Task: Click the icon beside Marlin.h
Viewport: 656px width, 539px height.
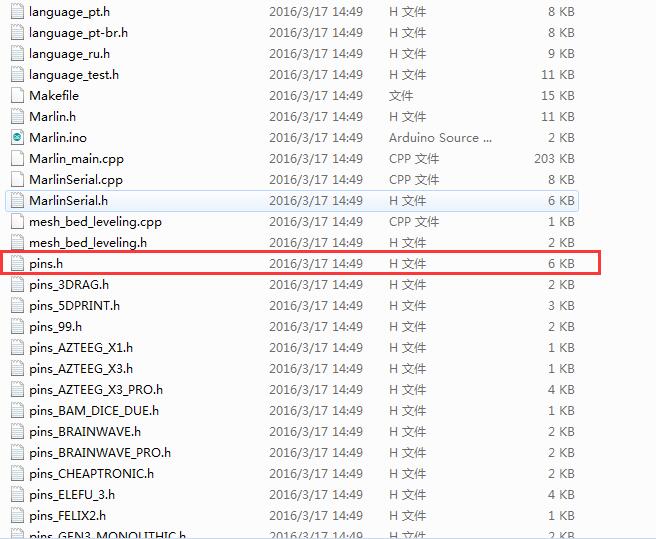Action: point(17,116)
